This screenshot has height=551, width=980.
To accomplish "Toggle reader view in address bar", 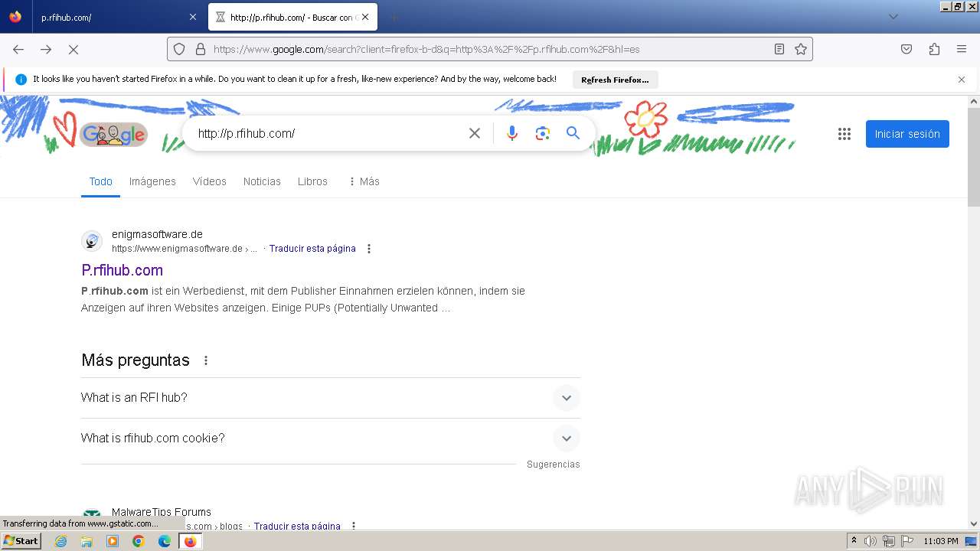I will [779, 49].
